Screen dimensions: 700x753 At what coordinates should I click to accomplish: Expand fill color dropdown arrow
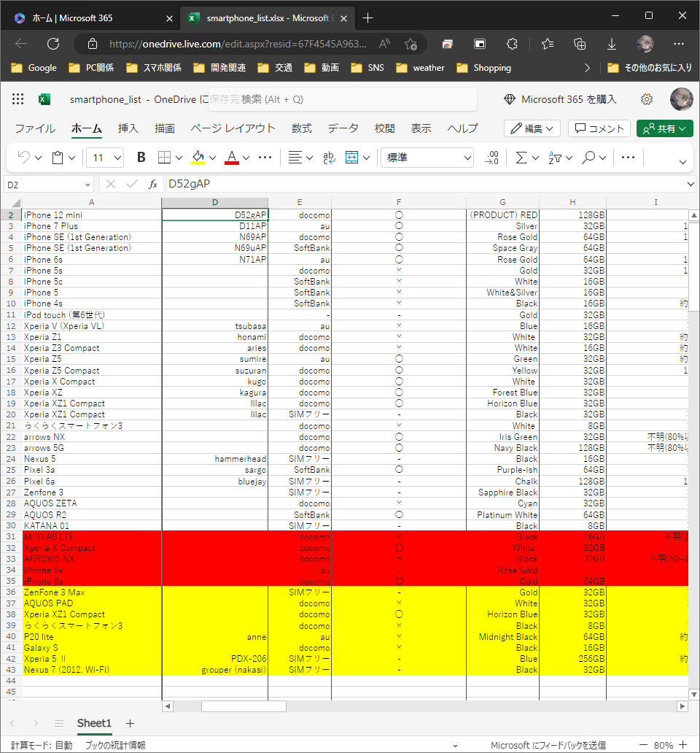(x=212, y=158)
